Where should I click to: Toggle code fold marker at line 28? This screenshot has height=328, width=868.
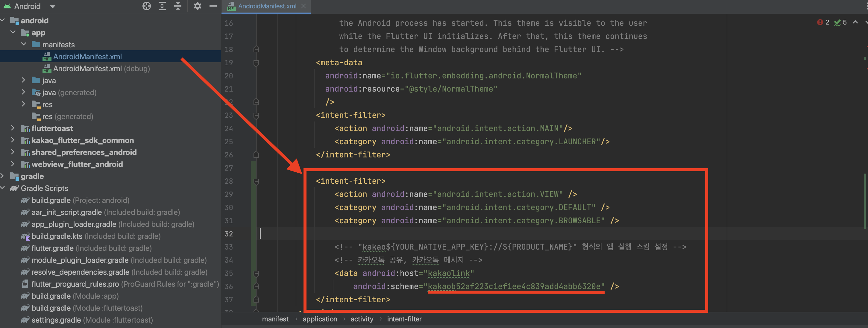click(256, 182)
